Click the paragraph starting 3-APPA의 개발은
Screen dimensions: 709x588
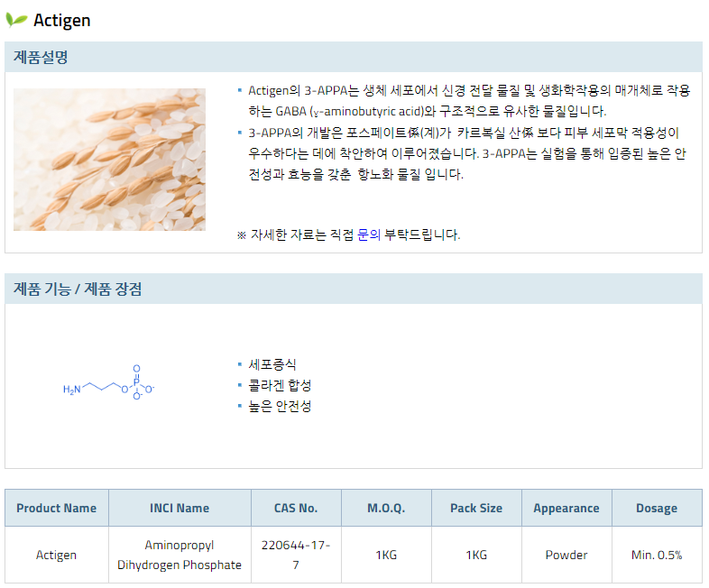(467, 153)
